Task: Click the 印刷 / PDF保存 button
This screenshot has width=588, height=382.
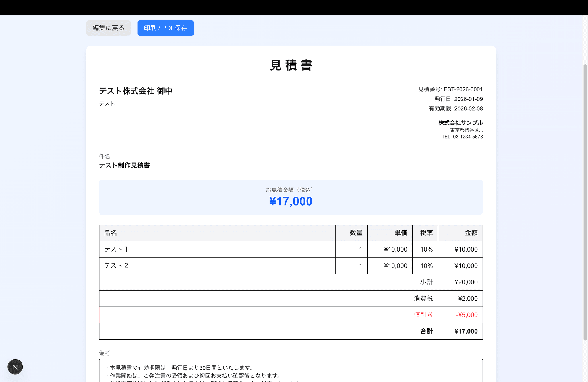Action: pyautogui.click(x=165, y=28)
